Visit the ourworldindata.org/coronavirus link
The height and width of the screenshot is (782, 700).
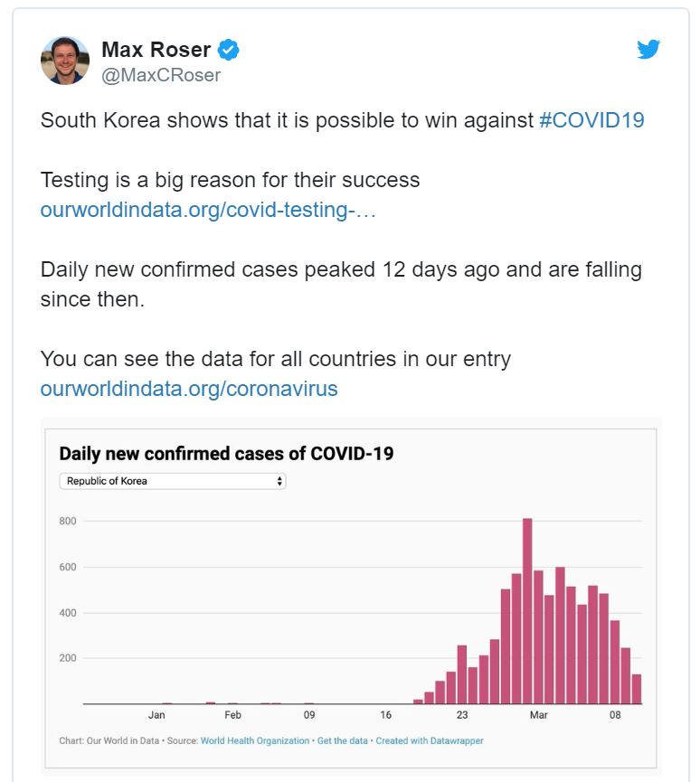click(189, 389)
